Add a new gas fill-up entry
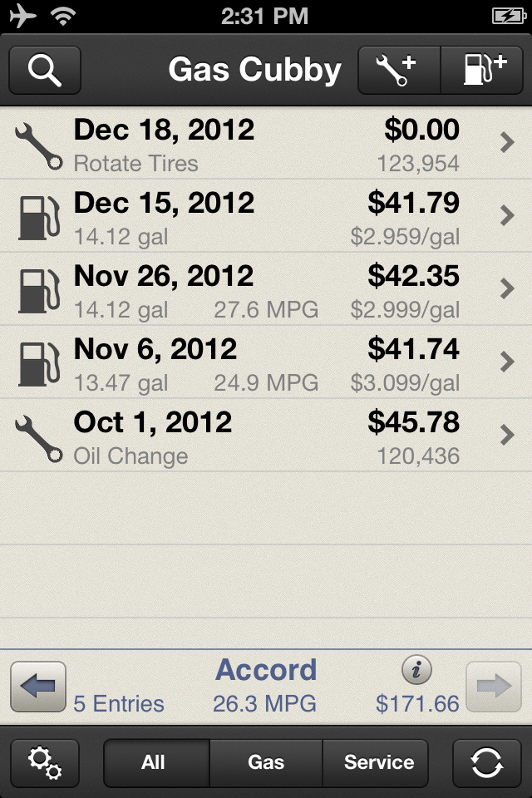The height and width of the screenshot is (798, 532). (x=485, y=70)
